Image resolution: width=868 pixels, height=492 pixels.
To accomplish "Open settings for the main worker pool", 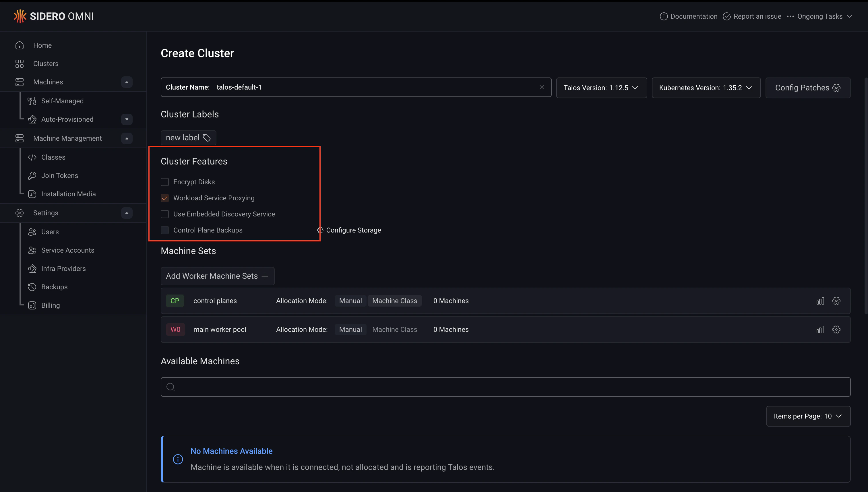I will pos(837,329).
